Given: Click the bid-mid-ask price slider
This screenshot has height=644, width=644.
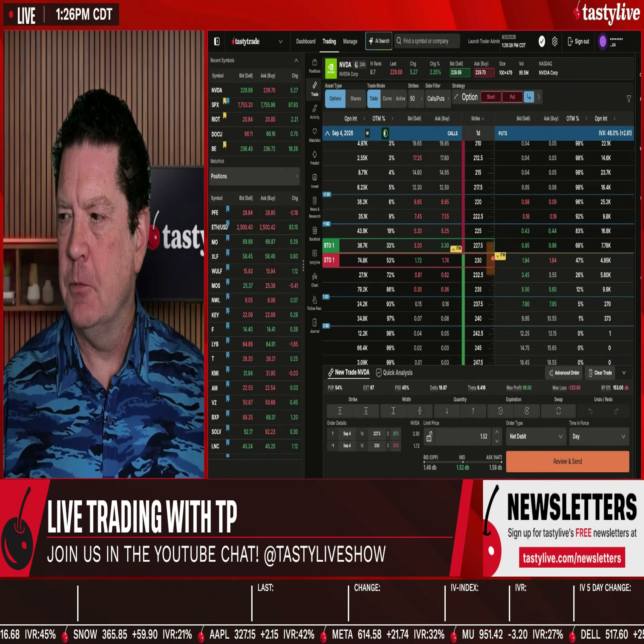Looking at the screenshot, I should point(462,462).
